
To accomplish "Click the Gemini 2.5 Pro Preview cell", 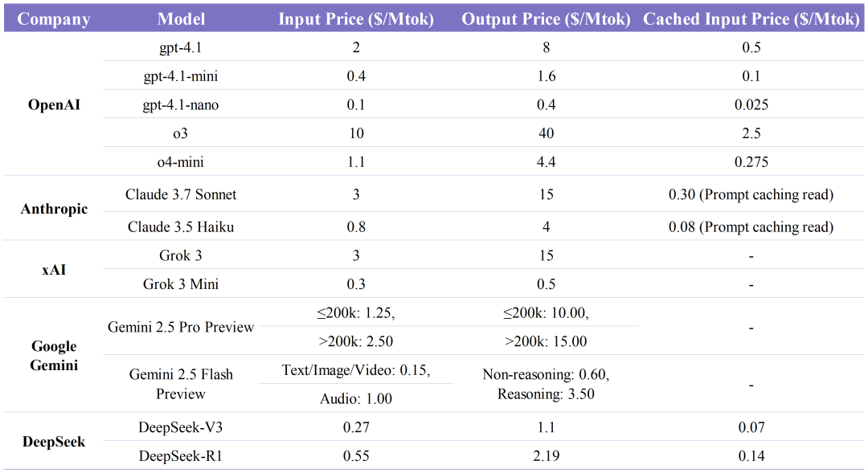I will (181, 327).
